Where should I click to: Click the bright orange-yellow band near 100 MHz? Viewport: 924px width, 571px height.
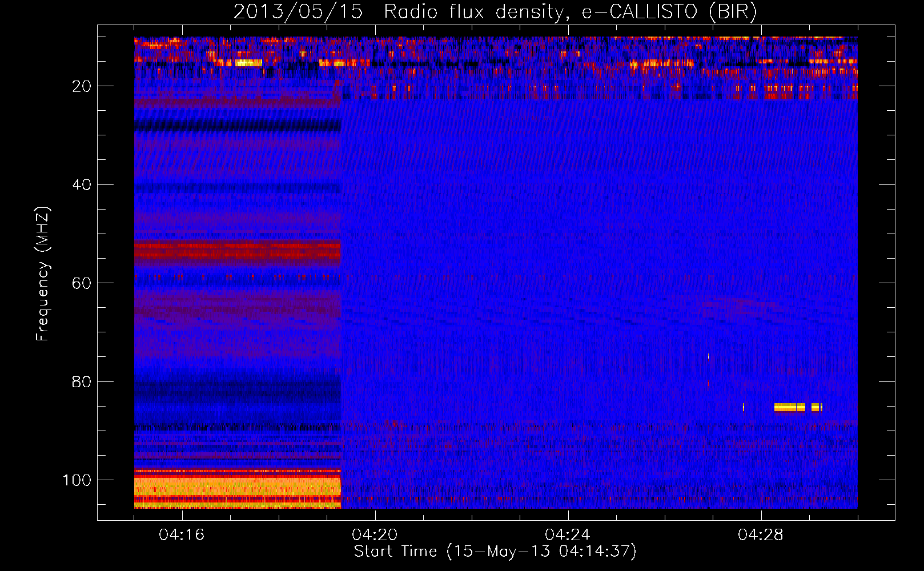238,488
